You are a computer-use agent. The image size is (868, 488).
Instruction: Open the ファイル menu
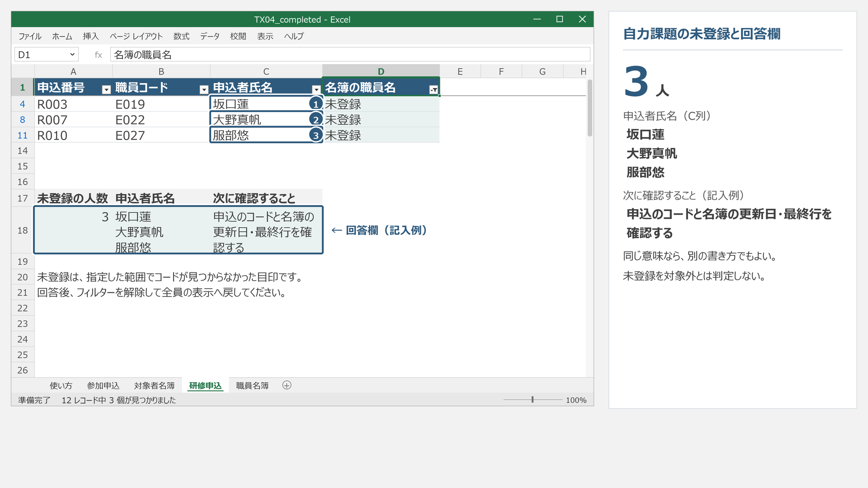pos(30,36)
